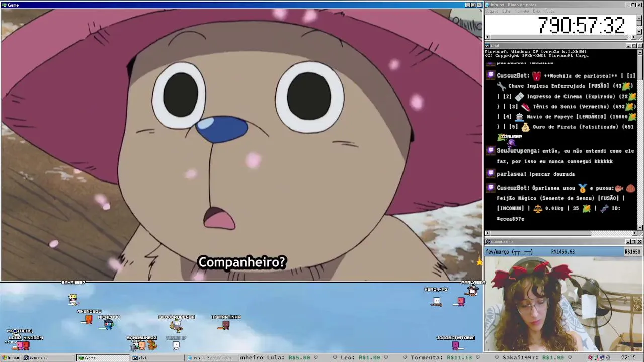Switch to chat in the taskbar
Viewport: 644px width, 362px height.
(x=157, y=358)
